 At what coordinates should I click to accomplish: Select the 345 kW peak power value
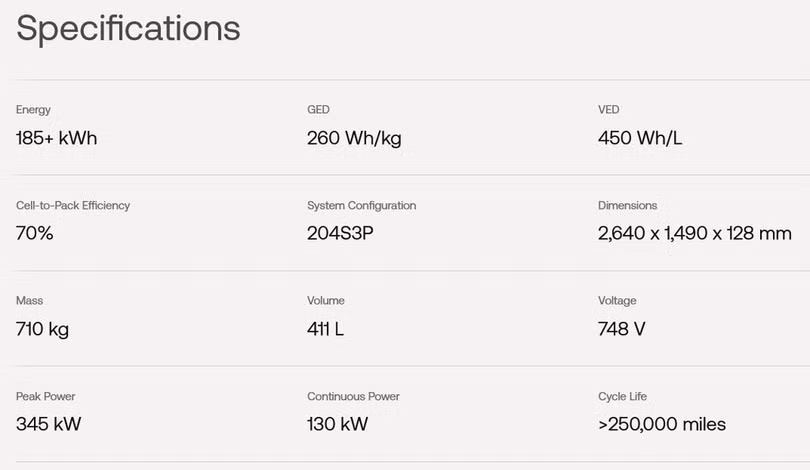point(49,424)
